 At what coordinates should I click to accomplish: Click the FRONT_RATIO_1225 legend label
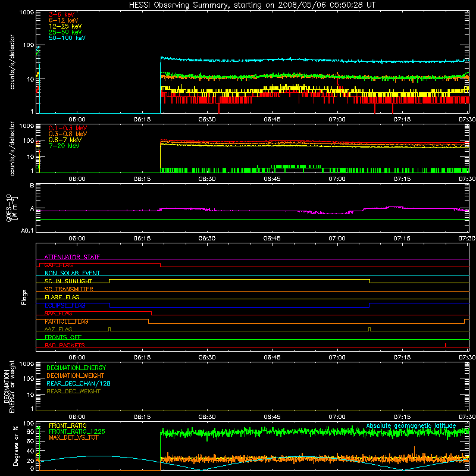click(77, 431)
